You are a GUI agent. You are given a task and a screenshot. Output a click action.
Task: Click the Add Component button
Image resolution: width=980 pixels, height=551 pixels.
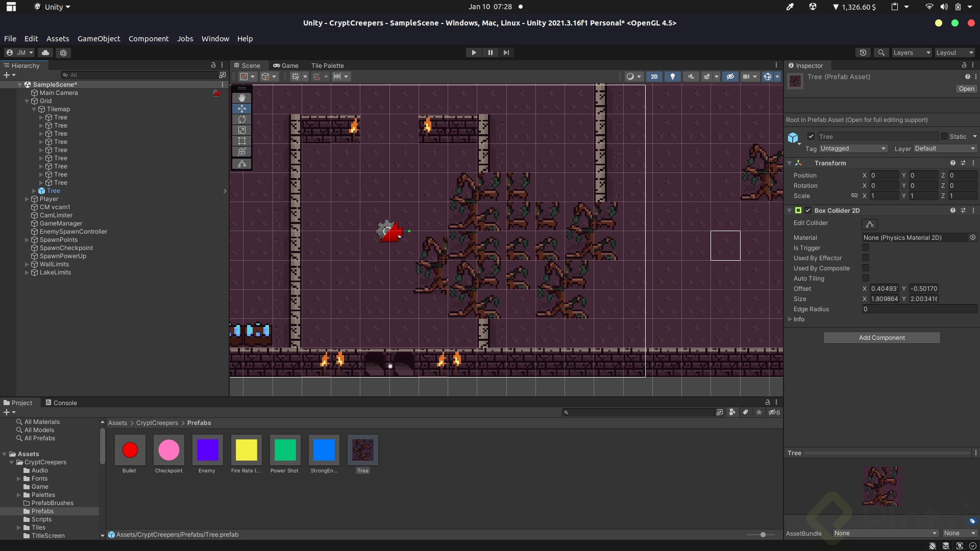[881, 337]
